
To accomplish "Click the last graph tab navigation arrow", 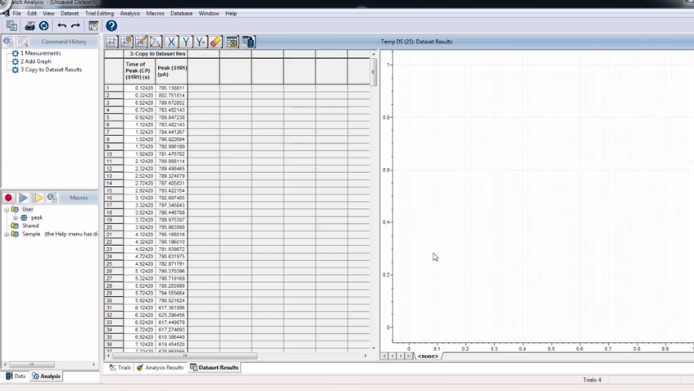I will coord(409,356).
